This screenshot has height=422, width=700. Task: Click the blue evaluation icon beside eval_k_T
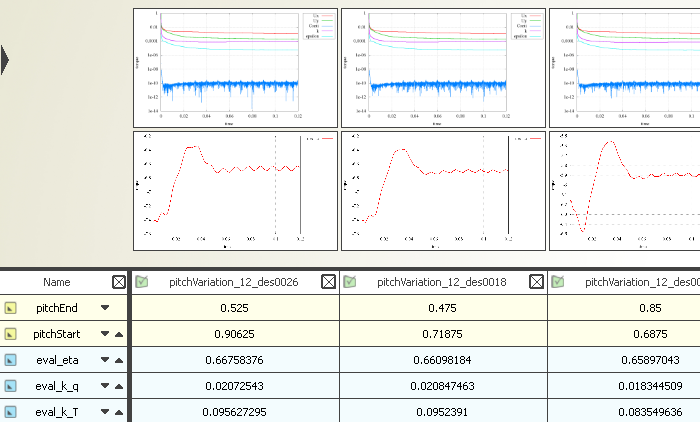10,411
